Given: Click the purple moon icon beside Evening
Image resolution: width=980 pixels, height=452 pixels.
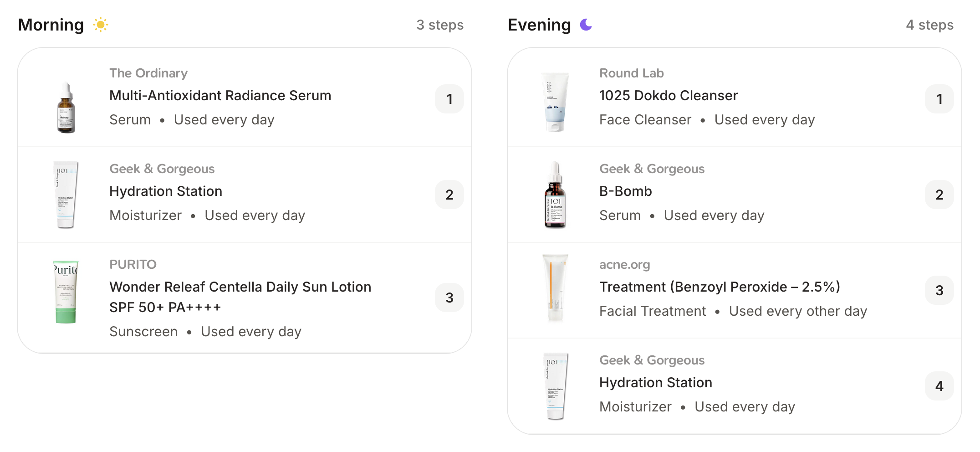Looking at the screenshot, I should tap(586, 25).
